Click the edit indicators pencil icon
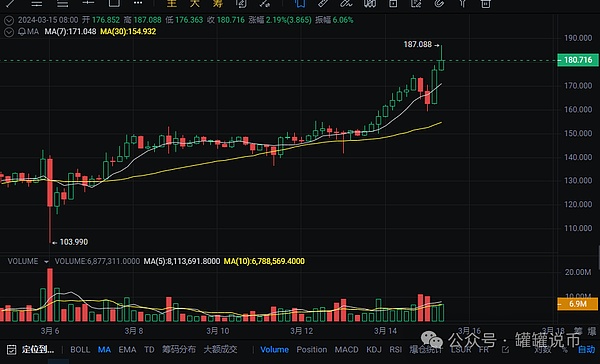Image resolution: width=600 pixels, height=364 pixels. (505, 349)
